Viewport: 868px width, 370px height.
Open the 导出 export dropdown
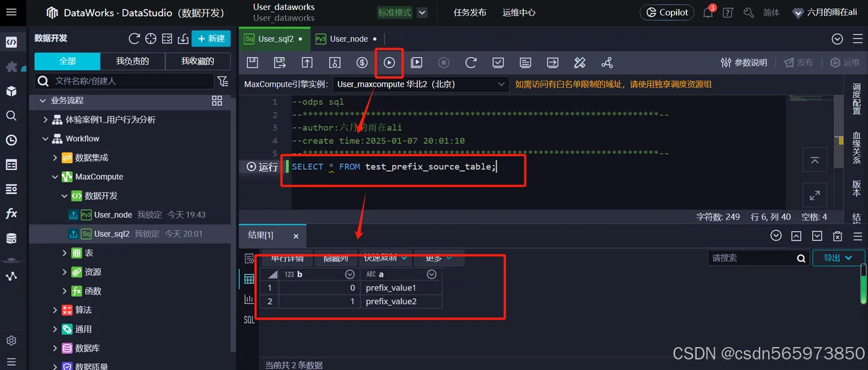point(838,258)
